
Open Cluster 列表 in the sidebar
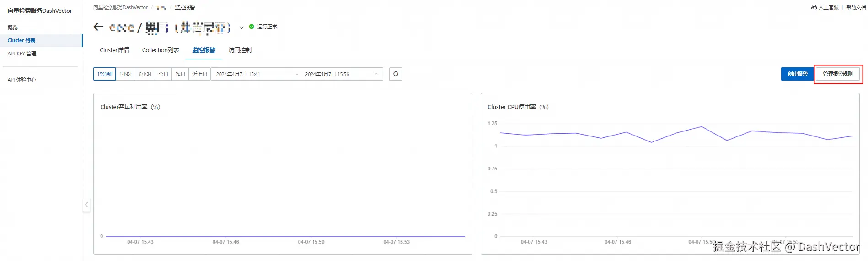point(41,40)
